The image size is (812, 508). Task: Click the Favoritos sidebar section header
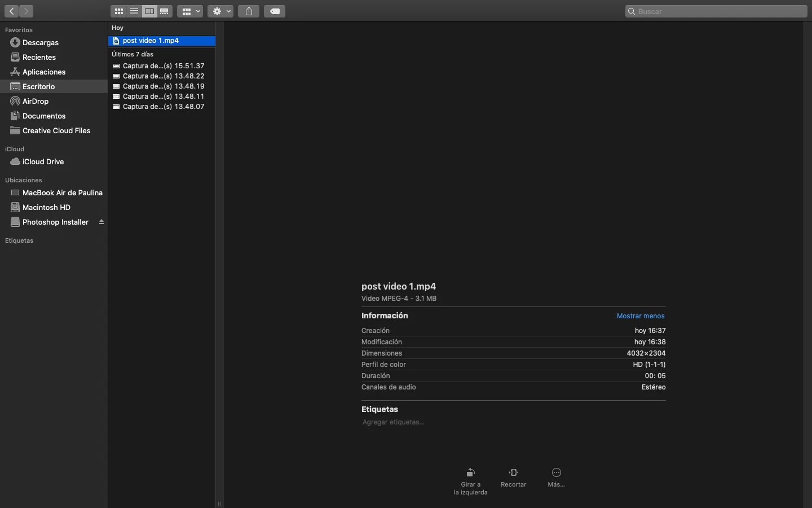19,30
